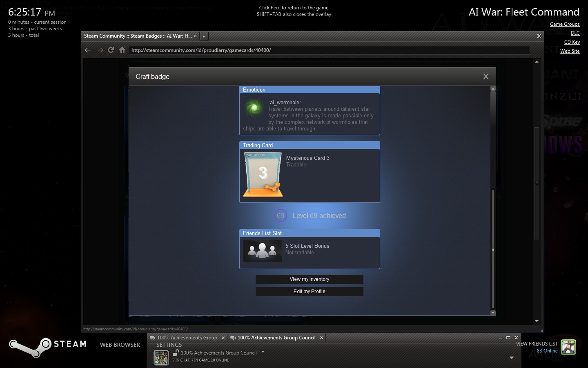This screenshot has height=368, width=588.
Task: Click the Emoticon section header
Action: point(310,90)
